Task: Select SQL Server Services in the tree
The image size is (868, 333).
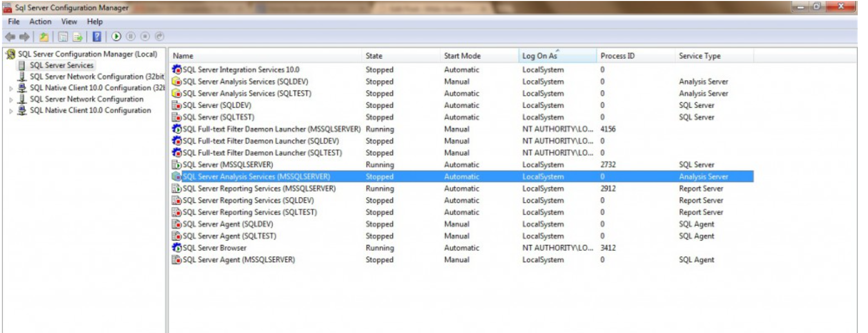Action: (x=62, y=66)
